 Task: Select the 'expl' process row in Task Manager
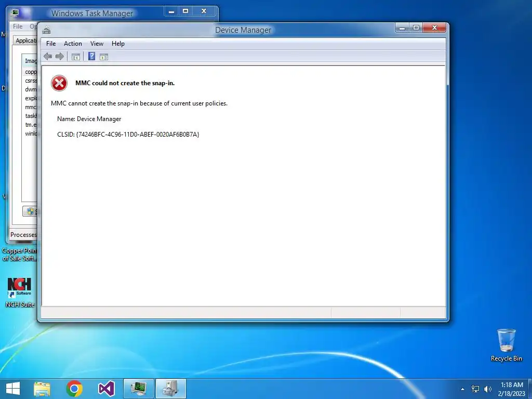point(31,98)
